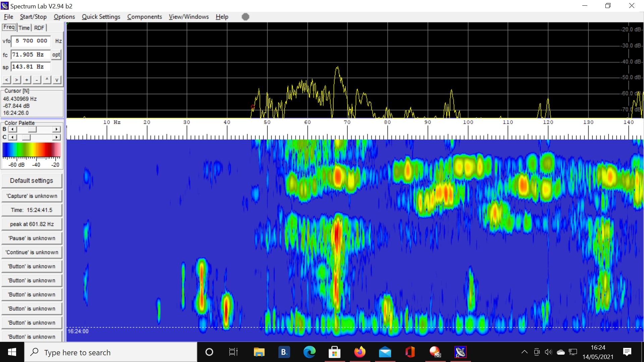This screenshot has width=644, height=362.
Task: Click the cursor level '-67.844 dB'
Action: (16, 106)
